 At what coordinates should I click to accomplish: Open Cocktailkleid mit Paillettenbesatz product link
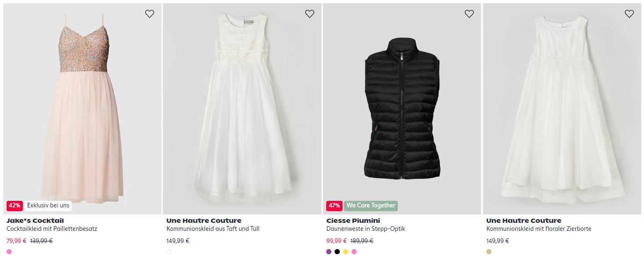point(52,229)
